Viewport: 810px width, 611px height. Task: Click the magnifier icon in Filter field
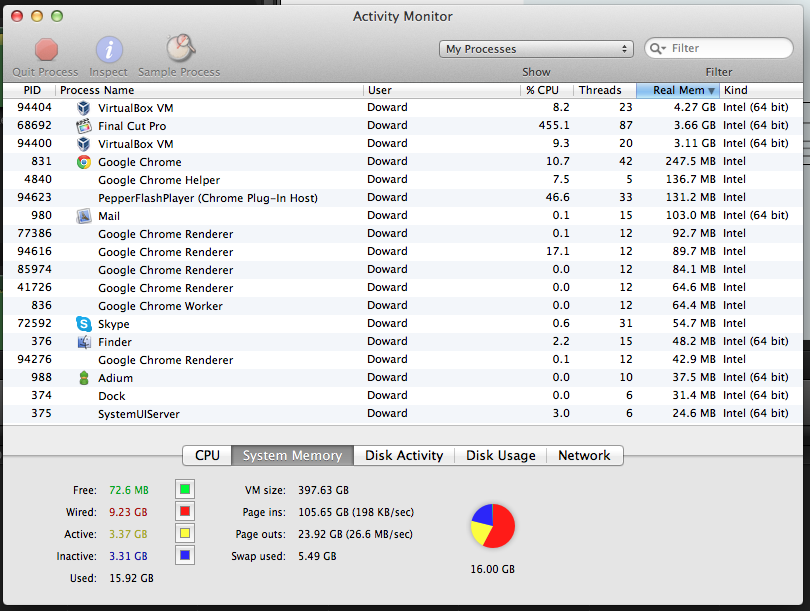click(657, 49)
